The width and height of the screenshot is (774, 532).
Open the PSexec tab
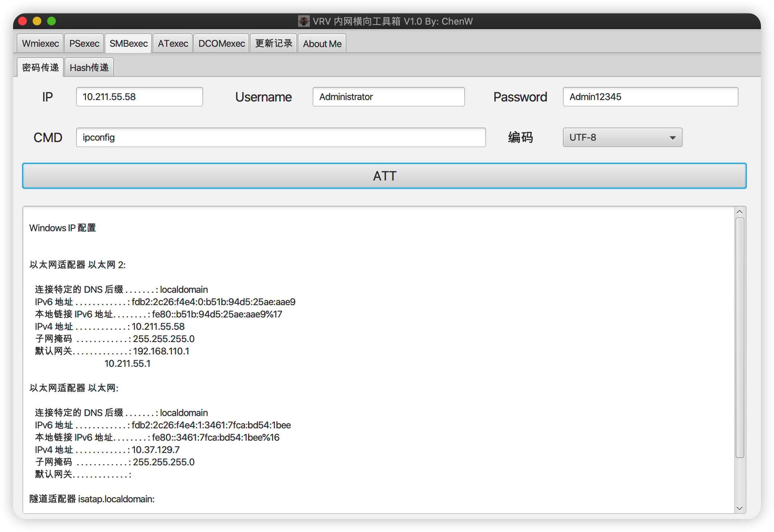(x=84, y=43)
